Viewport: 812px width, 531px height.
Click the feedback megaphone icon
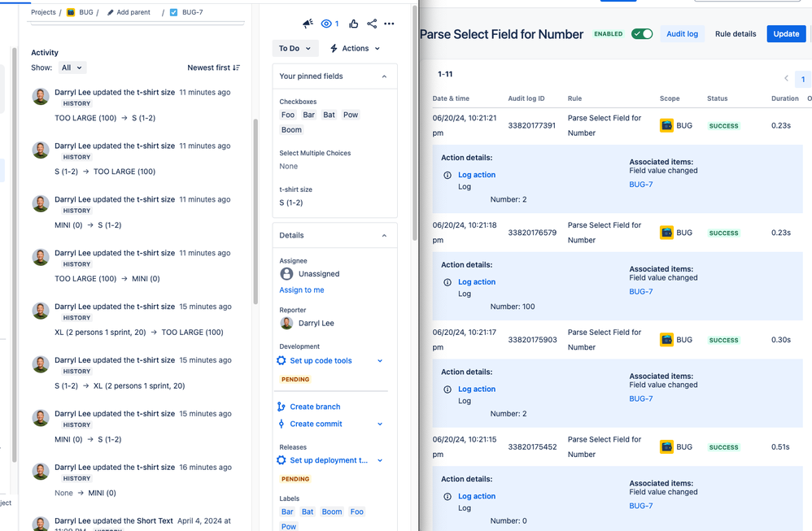(308, 24)
